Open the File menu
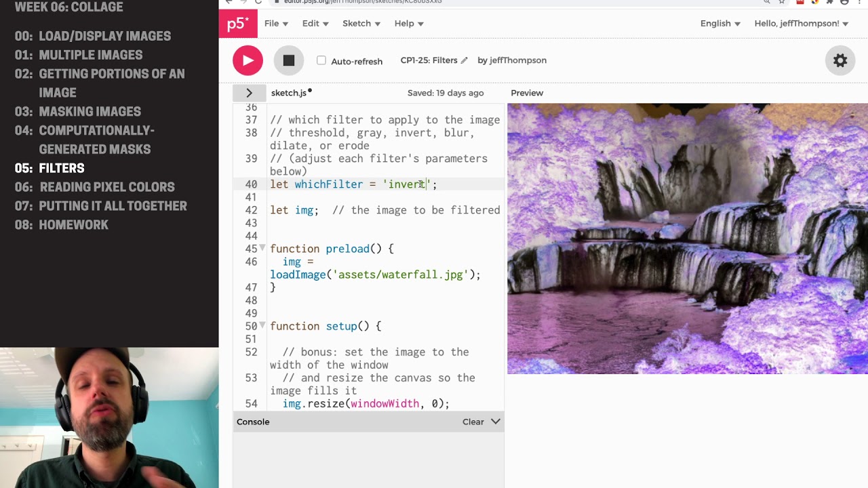868x488 pixels. [x=276, y=23]
